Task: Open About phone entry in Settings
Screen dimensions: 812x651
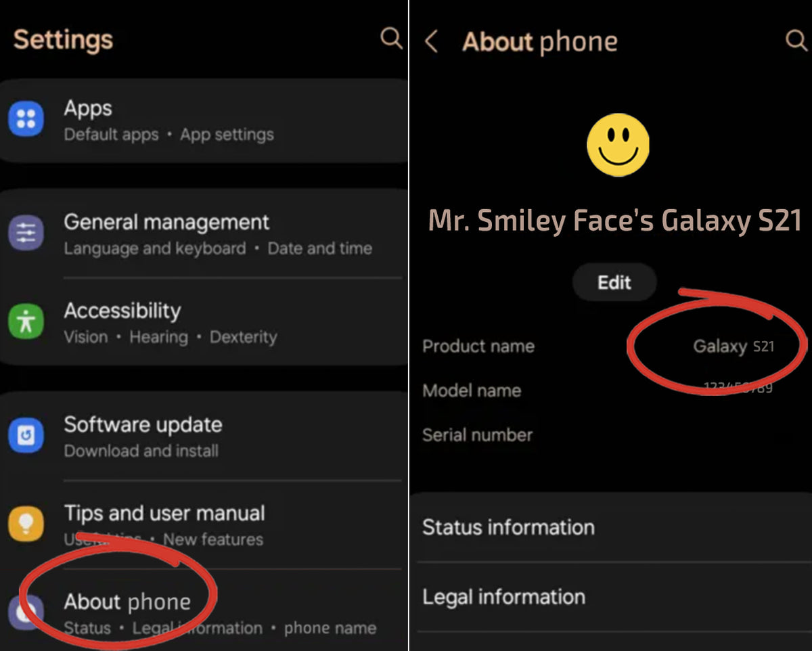Action: 203,612
